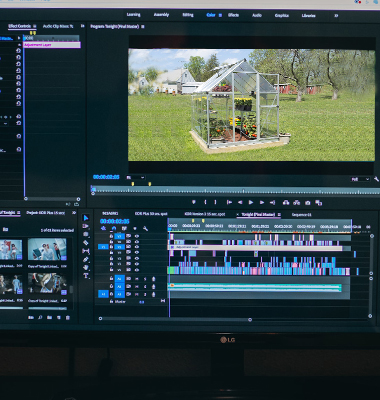Open timeline wrench display settings
Screen dimensions: 380x400
pos(145,228)
